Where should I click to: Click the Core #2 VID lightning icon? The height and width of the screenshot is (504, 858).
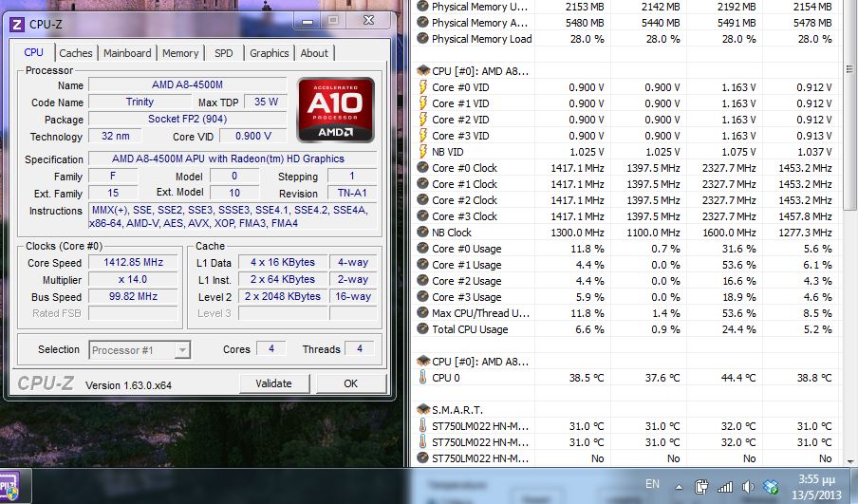tap(423, 120)
